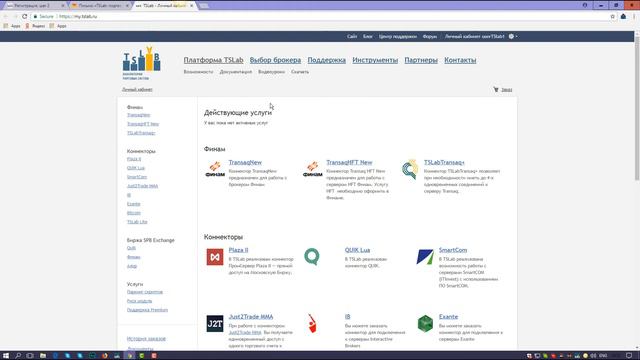Open the Plaza II heading link
640x360 pixels.
[x=238, y=250]
